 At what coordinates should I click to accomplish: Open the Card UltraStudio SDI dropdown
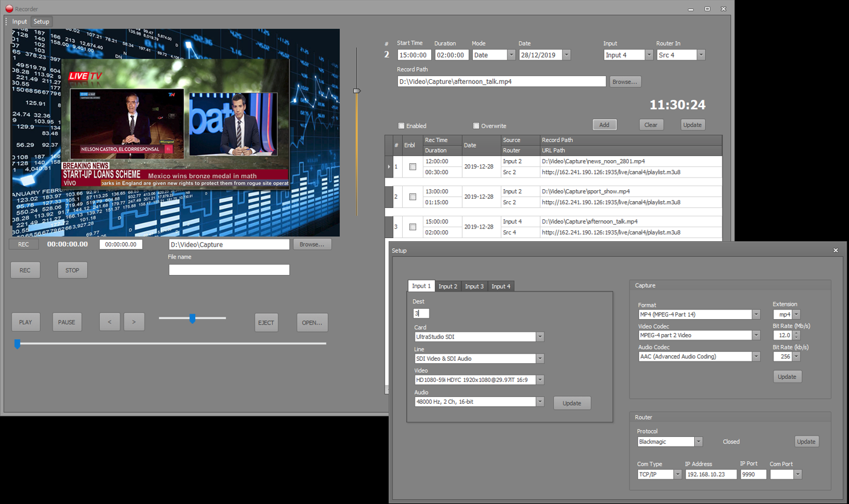click(540, 337)
